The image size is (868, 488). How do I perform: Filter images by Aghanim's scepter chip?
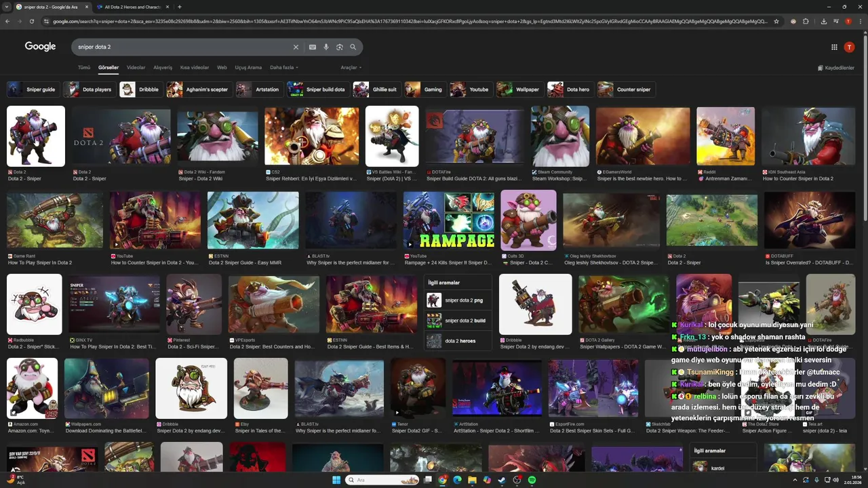(199, 89)
